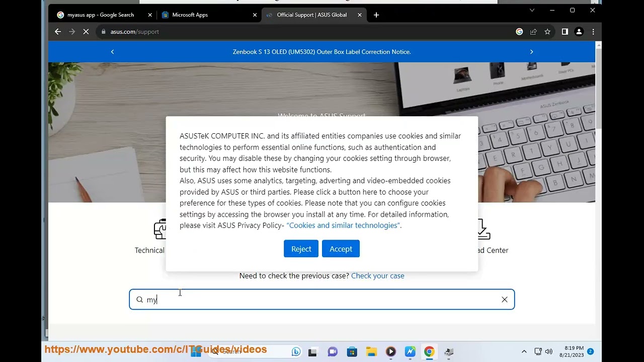Share this page icon
The image size is (644, 362).
[533, 32]
